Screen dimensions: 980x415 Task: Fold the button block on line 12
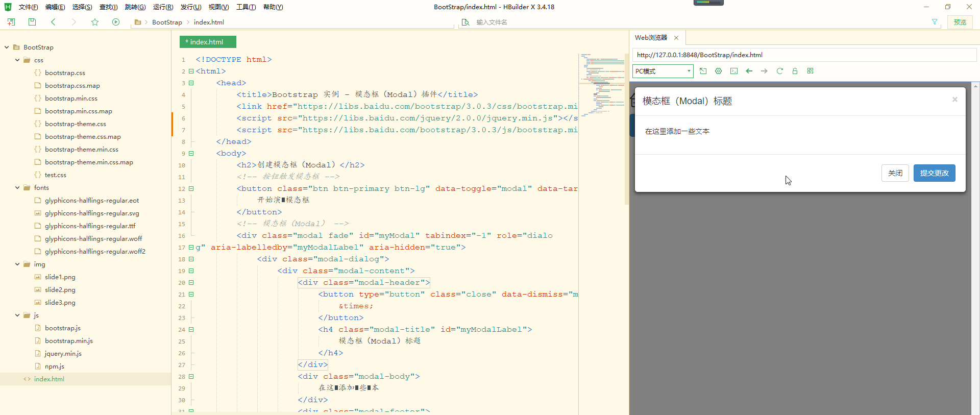(x=191, y=188)
